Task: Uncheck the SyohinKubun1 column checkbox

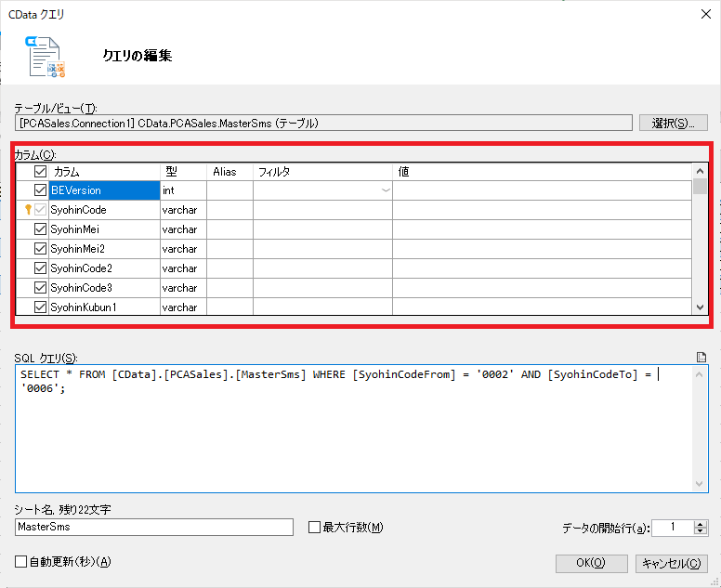Action: [40, 307]
